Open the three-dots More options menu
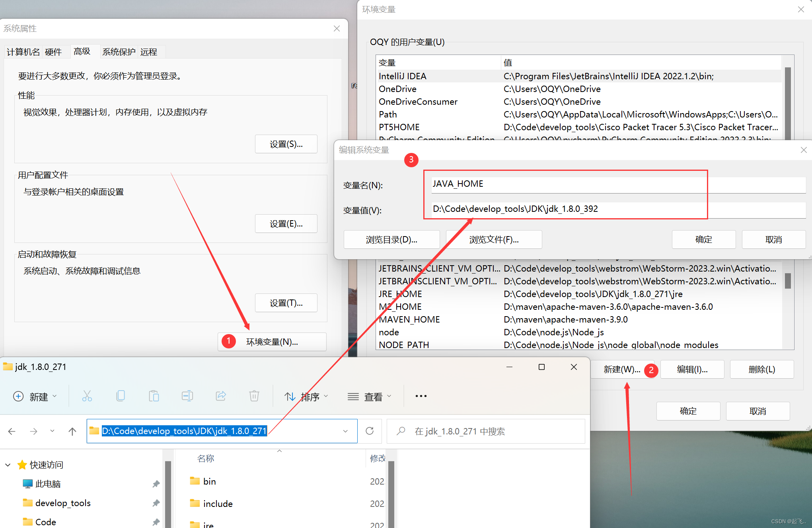The height and width of the screenshot is (528, 812). (421, 396)
